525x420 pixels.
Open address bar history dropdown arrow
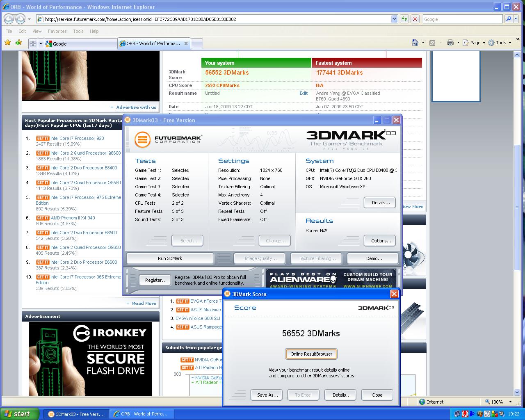pos(394,19)
